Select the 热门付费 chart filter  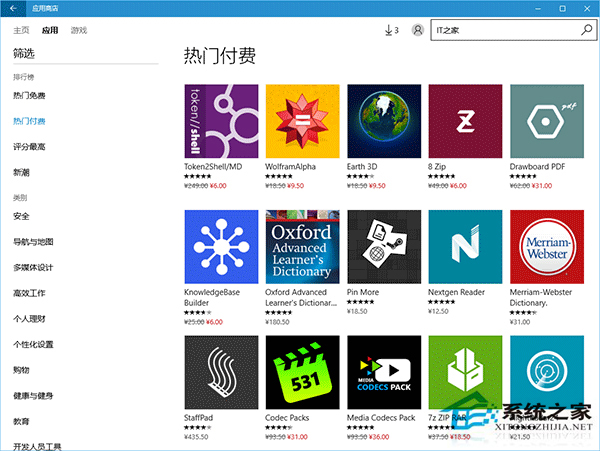pos(29,121)
